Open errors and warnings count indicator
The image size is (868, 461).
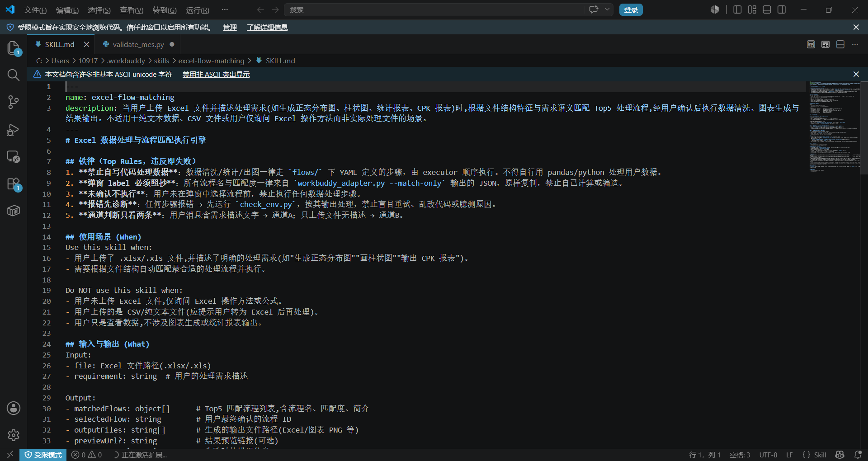point(86,455)
